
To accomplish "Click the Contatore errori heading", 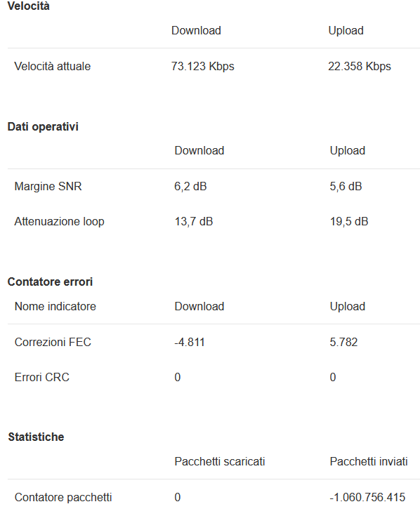I will tap(50, 282).
